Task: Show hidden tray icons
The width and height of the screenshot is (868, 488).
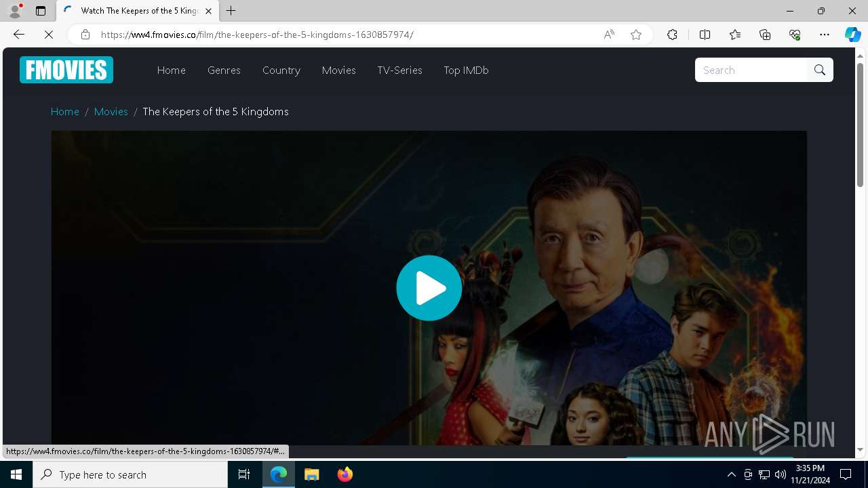Action: pos(731,474)
